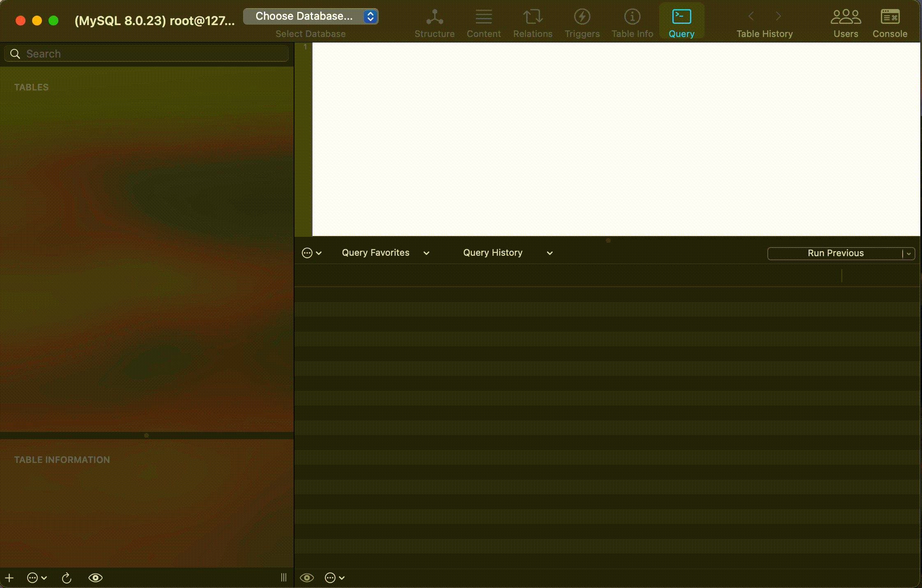
Task: Open the Choose Database dropdown
Action: click(x=311, y=16)
